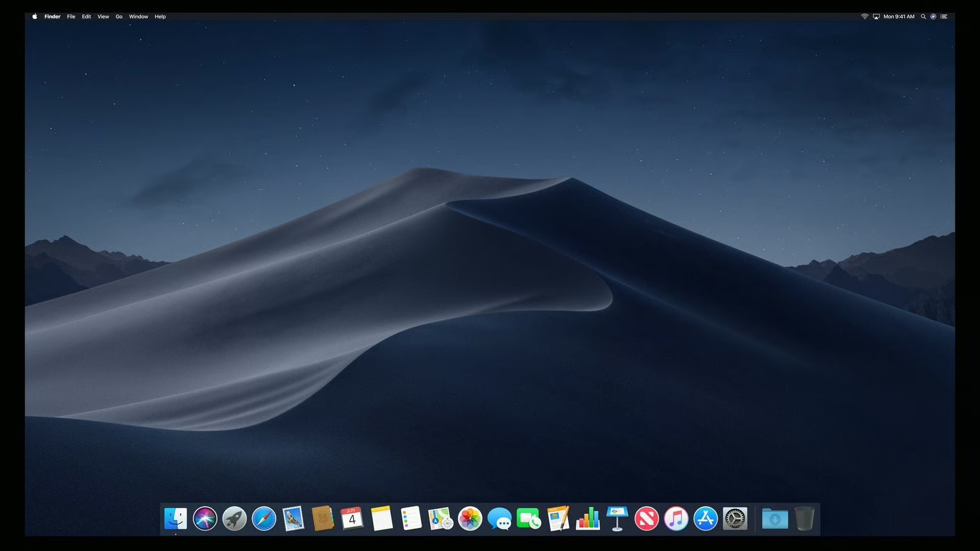This screenshot has height=551, width=980.
Task: Open iTunes music icon in Dock
Action: click(676, 519)
